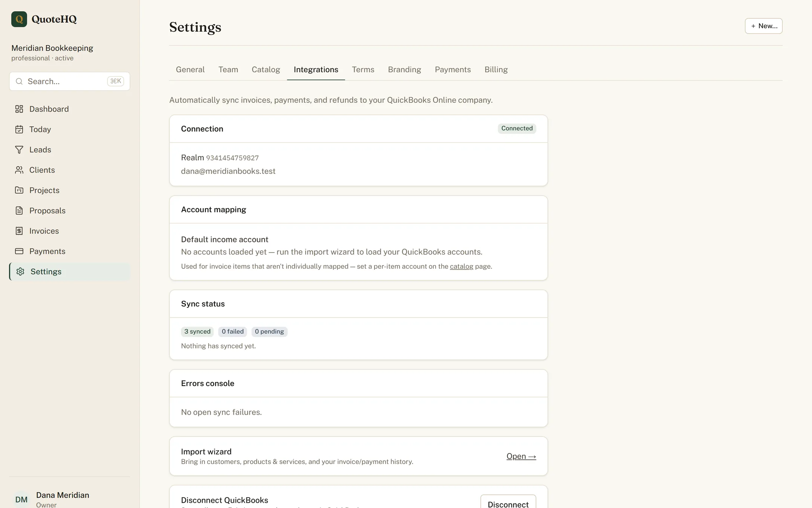Click the Proposals document icon

[19, 211]
